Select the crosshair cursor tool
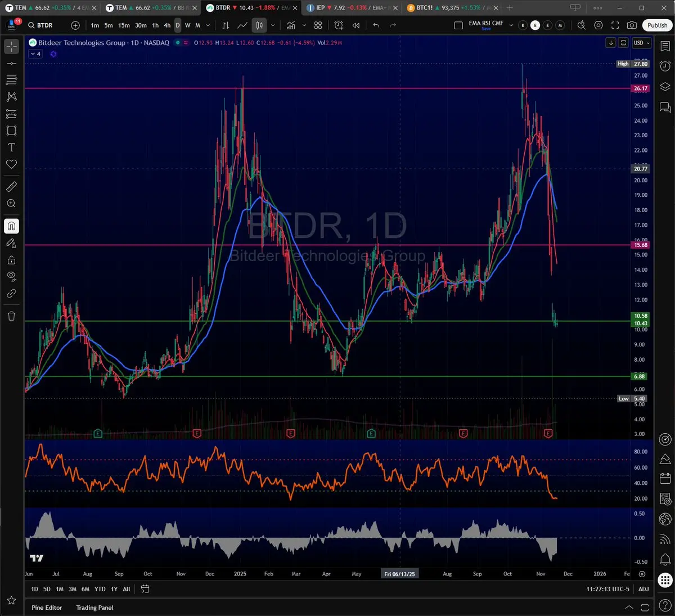The image size is (675, 616). click(x=11, y=47)
